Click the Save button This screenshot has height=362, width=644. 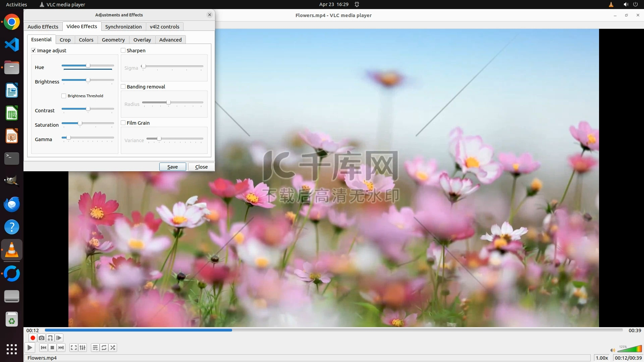point(172,167)
